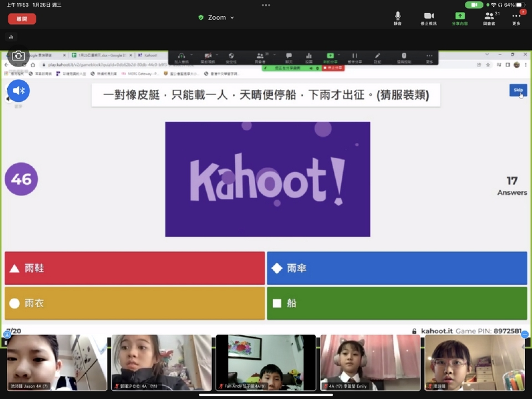Collapse video strip with blue minus button
The height and width of the screenshot is (399, 532).
[525, 334]
